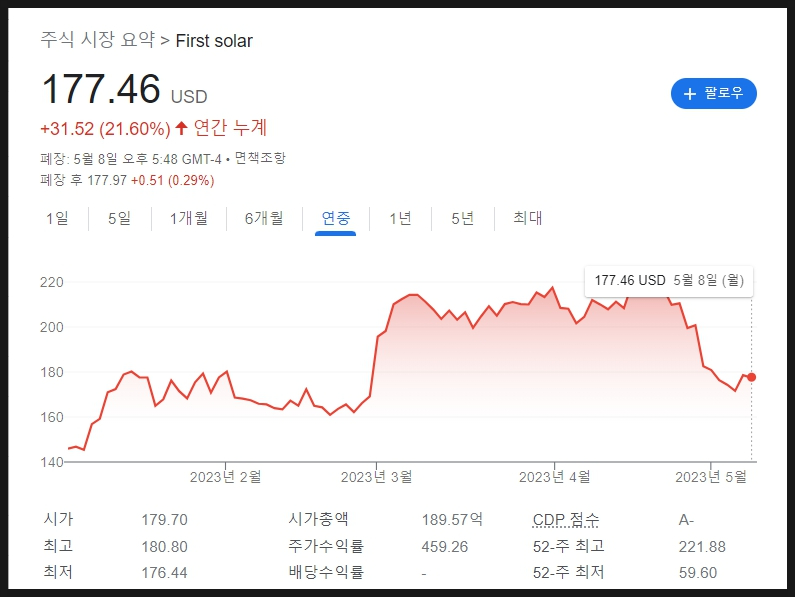795x597 pixels.
Task: Open the 1개월 range tab
Action: (189, 218)
